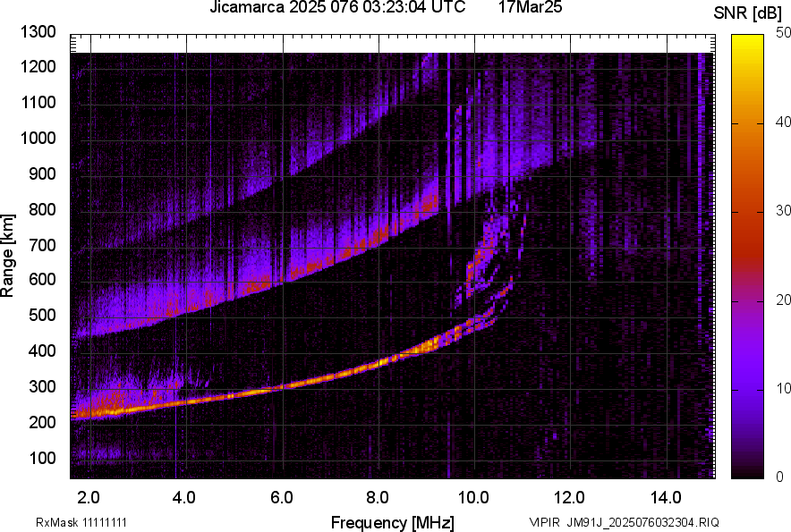
Task: Click the 'SNR [dB]' colorbar title
Action: (x=748, y=13)
